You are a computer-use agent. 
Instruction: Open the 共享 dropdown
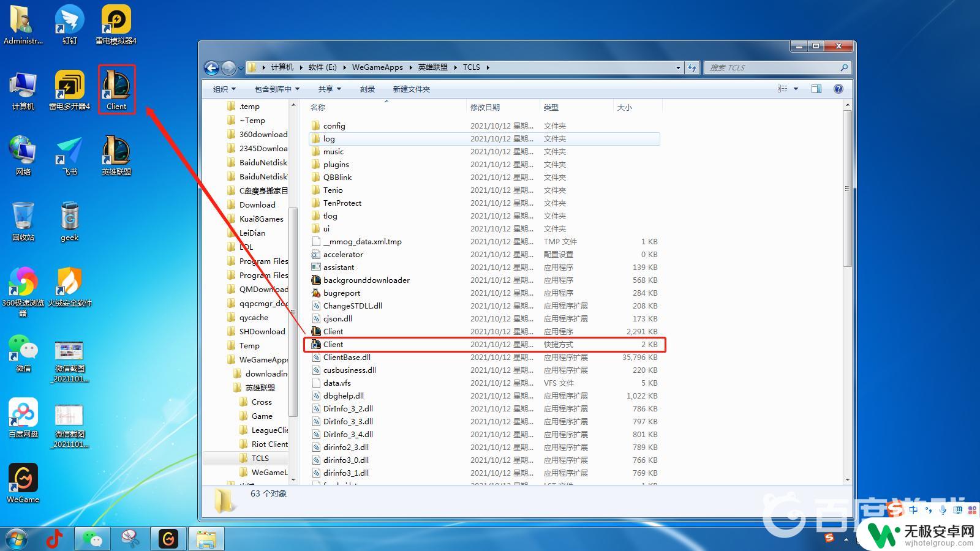click(x=330, y=89)
